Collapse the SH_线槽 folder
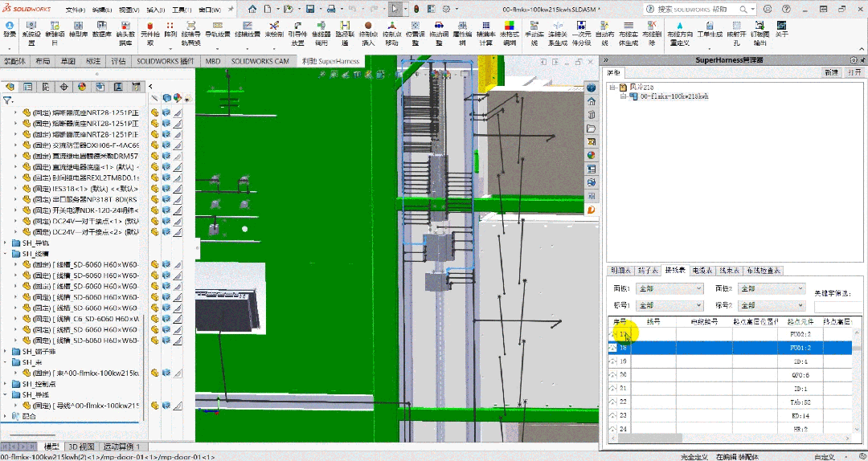 pyautogui.click(x=5, y=254)
